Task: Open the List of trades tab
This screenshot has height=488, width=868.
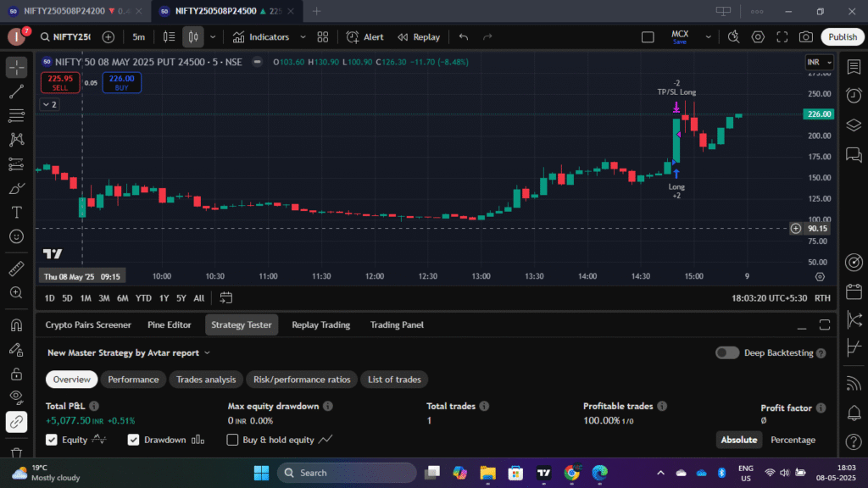Action: (x=395, y=380)
